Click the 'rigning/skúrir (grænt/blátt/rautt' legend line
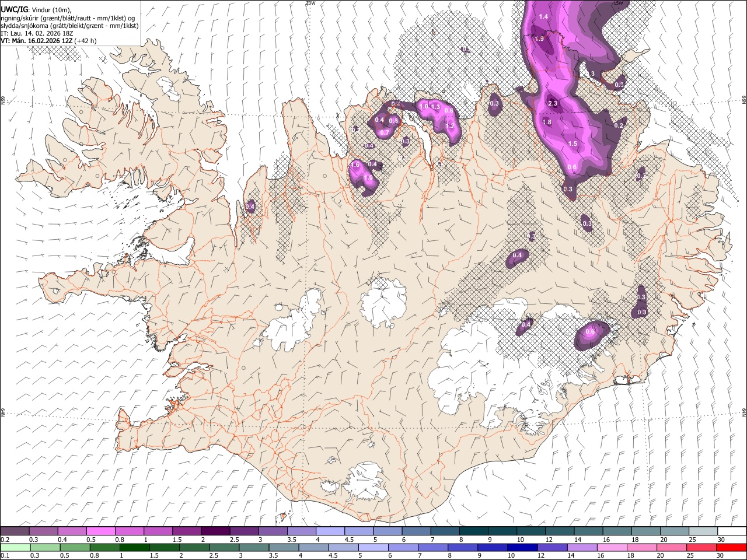 coord(68,18)
